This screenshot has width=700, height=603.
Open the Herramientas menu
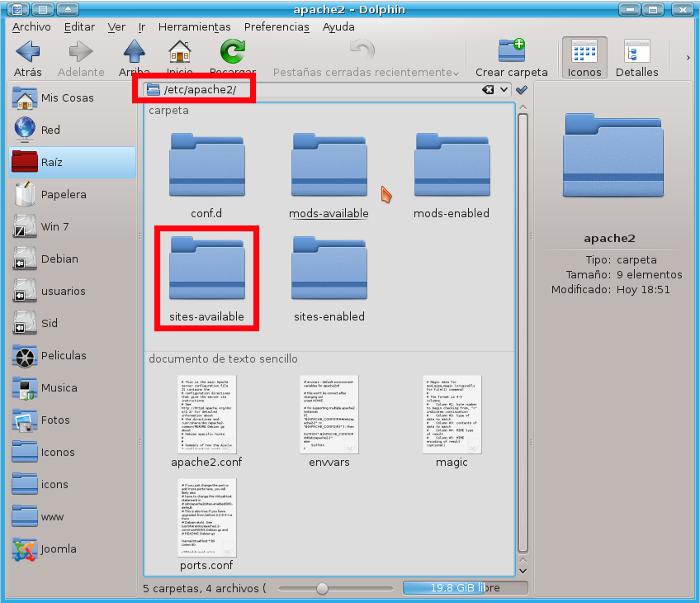(193, 26)
